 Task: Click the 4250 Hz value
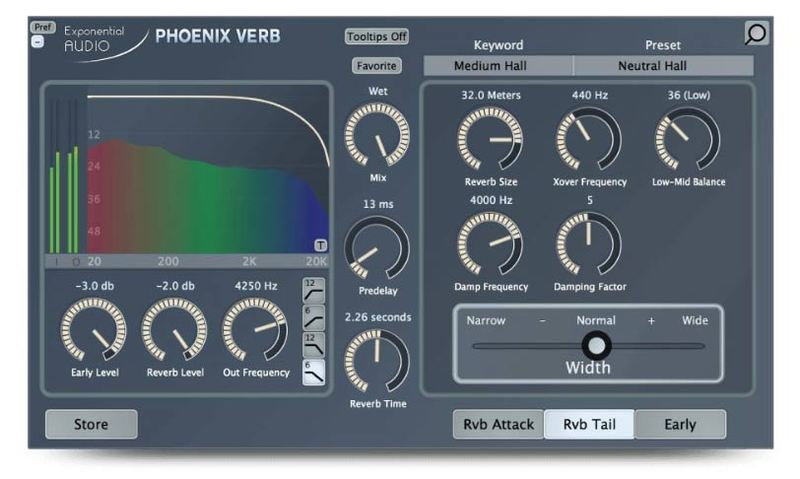click(256, 286)
